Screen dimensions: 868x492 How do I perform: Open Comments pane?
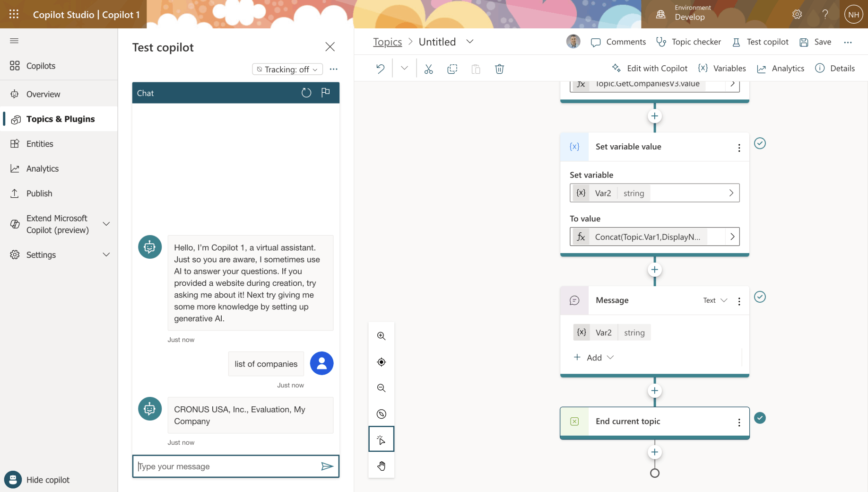click(618, 42)
